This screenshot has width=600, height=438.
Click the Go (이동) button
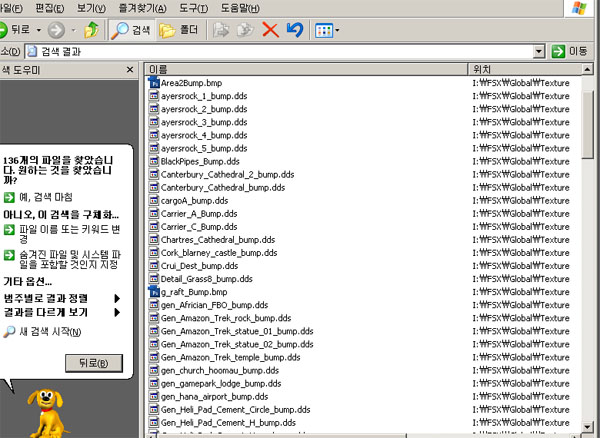tap(569, 51)
